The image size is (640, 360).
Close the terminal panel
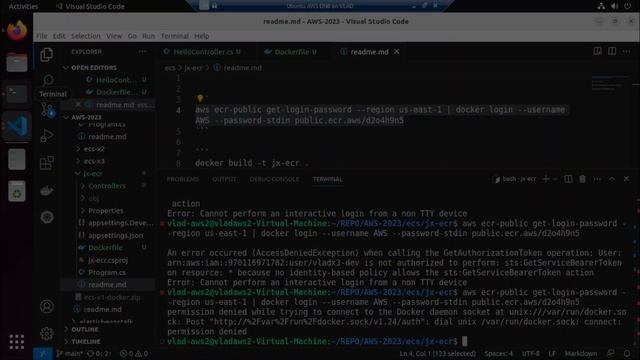(x=627, y=179)
